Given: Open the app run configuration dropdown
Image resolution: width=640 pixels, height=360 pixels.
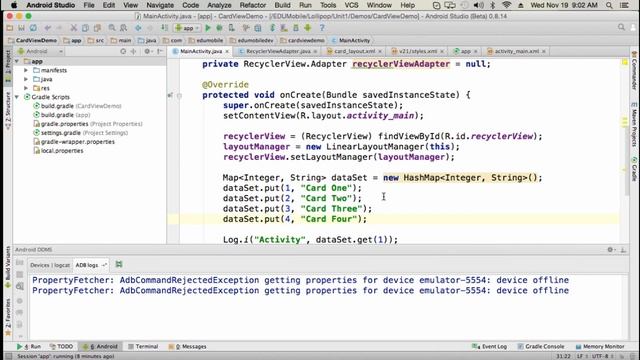Looking at the screenshot, I should [x=187, y=28].
